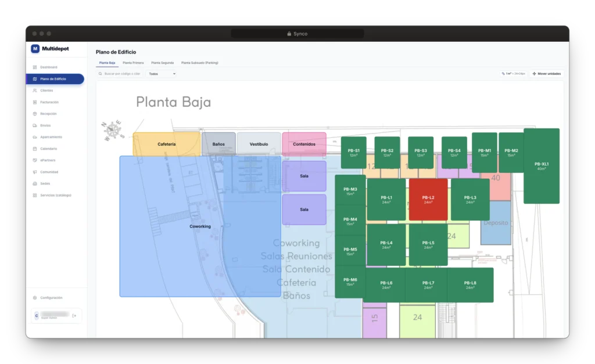Select storage unit PB-L8
The height and width of the screenshot is (364, 595).
coord(470,284)
